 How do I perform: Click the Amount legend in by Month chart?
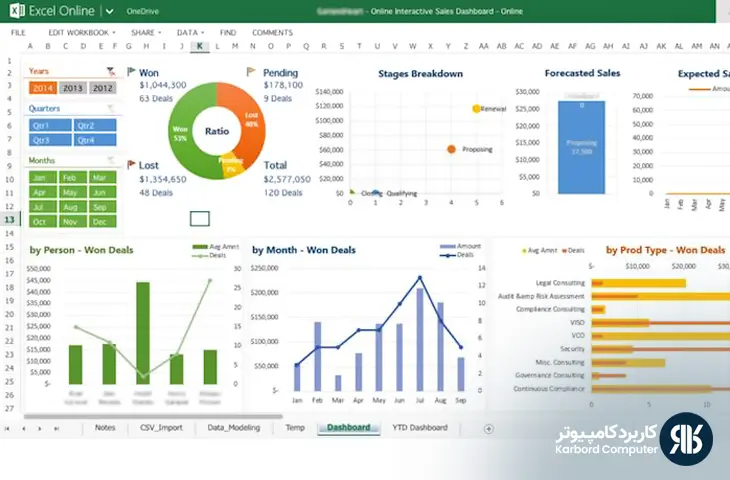pyautogui.click(x=460, y=246)
